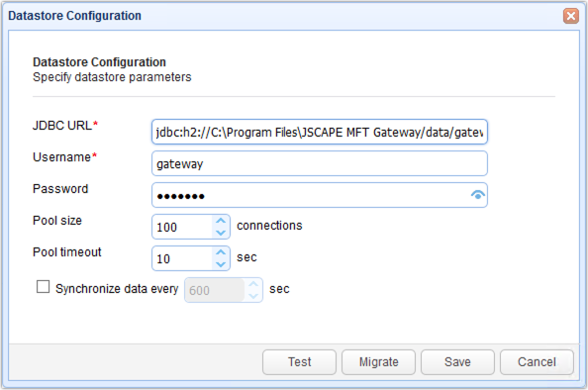This screenshot has width=588, height=390.
Task: Close the Datastore Configuration dialog
Action: click(571, 16)
